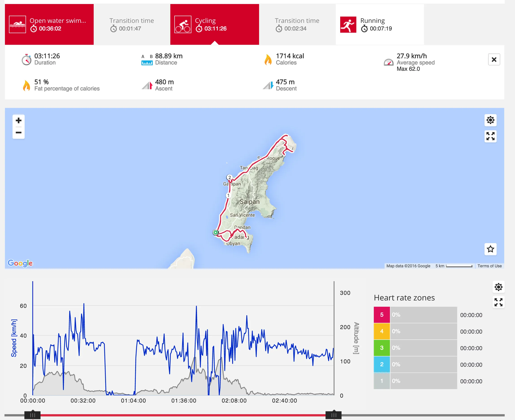Open map settings gear icon
Viewport: 515px width, 420px height.
[490, 120]
